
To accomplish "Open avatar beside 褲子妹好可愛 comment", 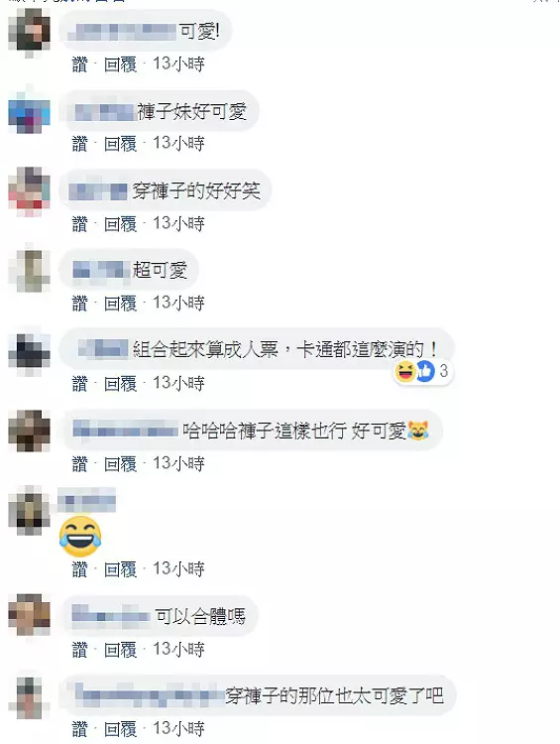I will coord(30,112).
